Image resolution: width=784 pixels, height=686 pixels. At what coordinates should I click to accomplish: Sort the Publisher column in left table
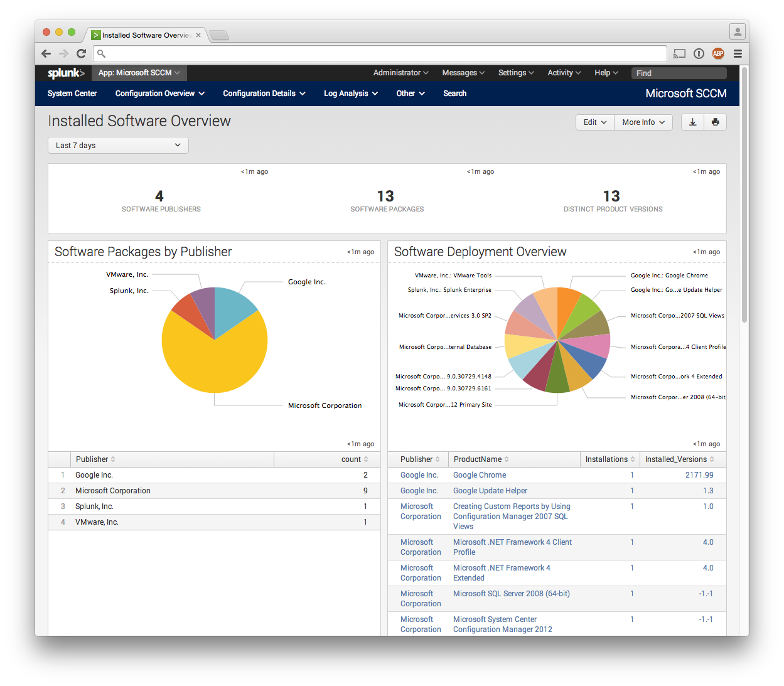(x=95, y=459)
